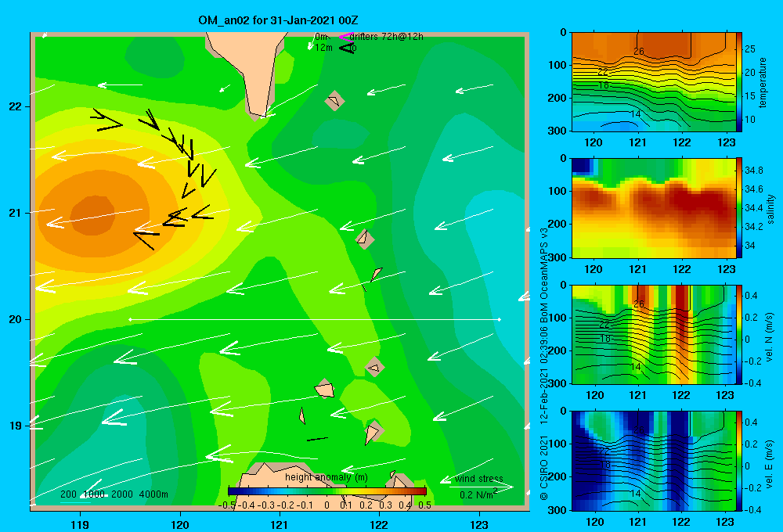Click the small island east of Taiwan near 22°N
The image size is (783, 532).
[x=334, y=101]
